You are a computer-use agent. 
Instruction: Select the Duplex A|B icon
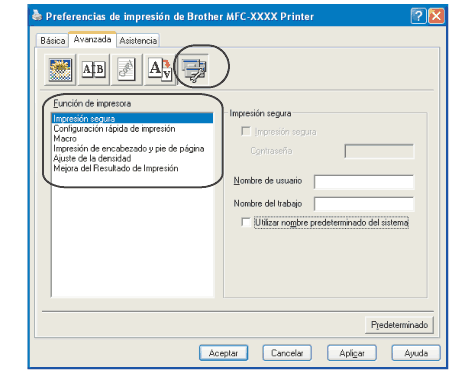coord(94,70)
